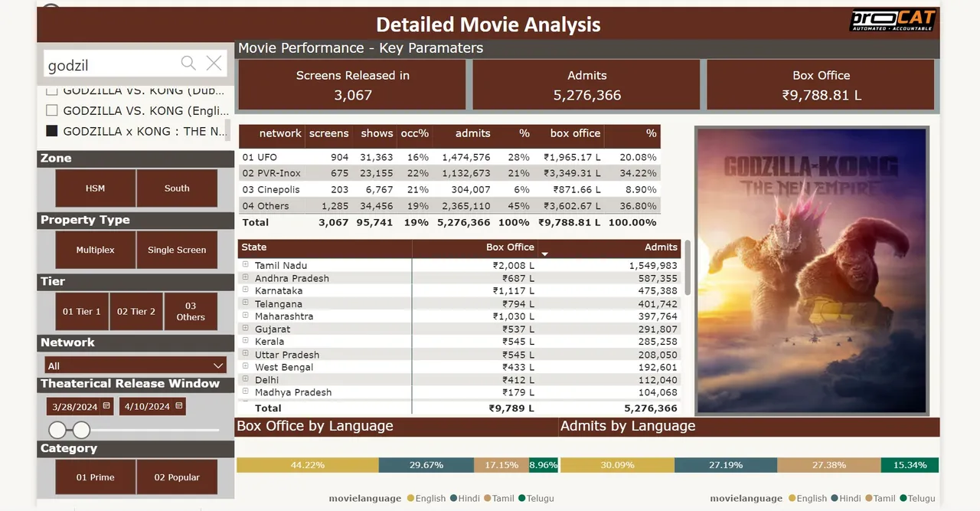Open calendar picker for end date 4/10/2024
The image size is (980, 511).
(x=178, y=406)
